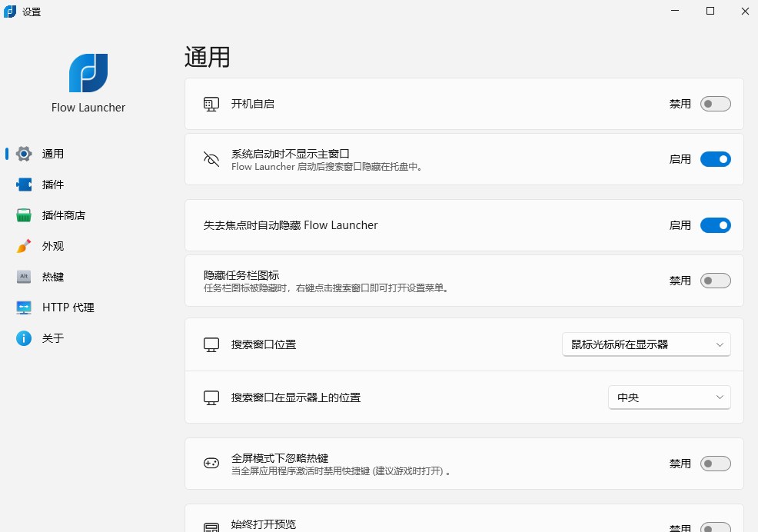
Task: Expand the 中央 position dropdown
Action: point(669,397)
